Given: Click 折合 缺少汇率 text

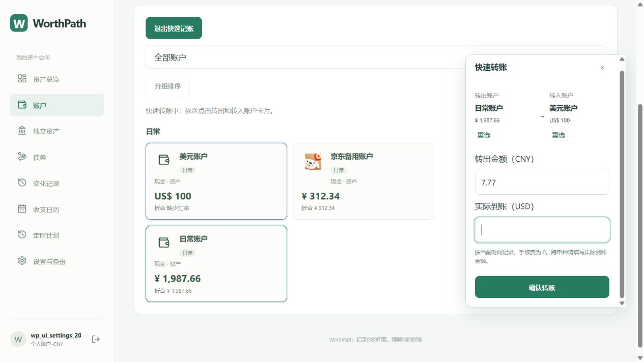Looking at the screenshot, I should [x=172, y=208].
